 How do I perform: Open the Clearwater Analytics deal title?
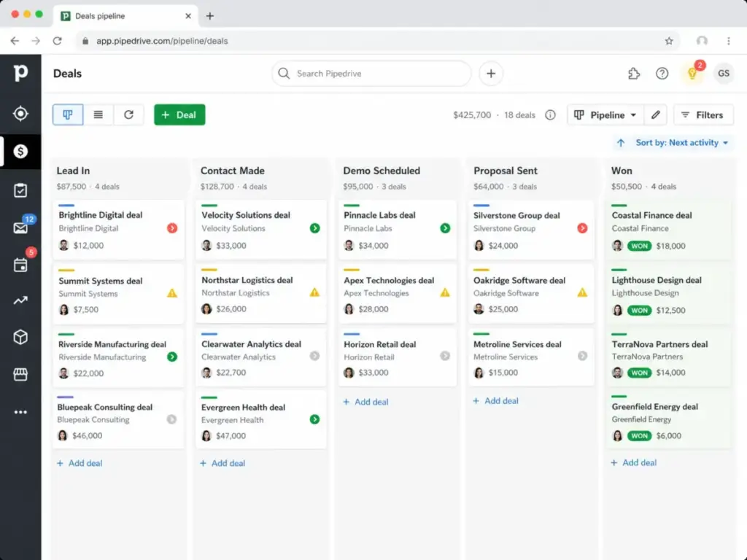251,344
